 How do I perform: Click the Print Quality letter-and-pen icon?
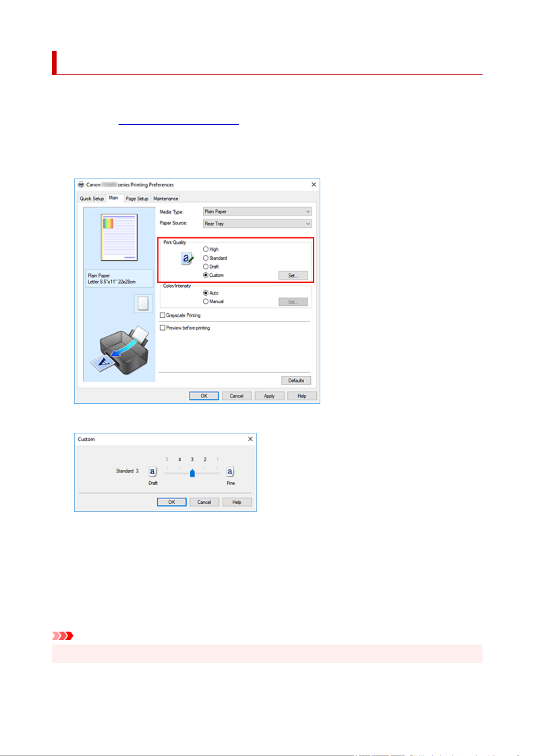click(187, 258)
